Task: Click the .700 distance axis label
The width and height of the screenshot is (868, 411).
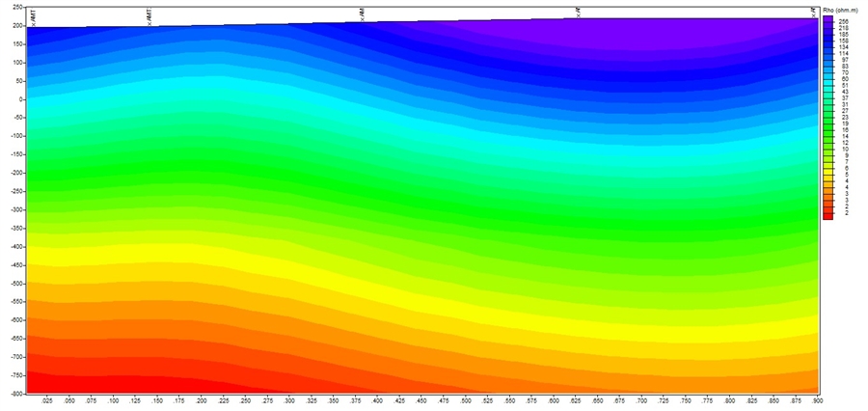Action: (x=641, y=400)
